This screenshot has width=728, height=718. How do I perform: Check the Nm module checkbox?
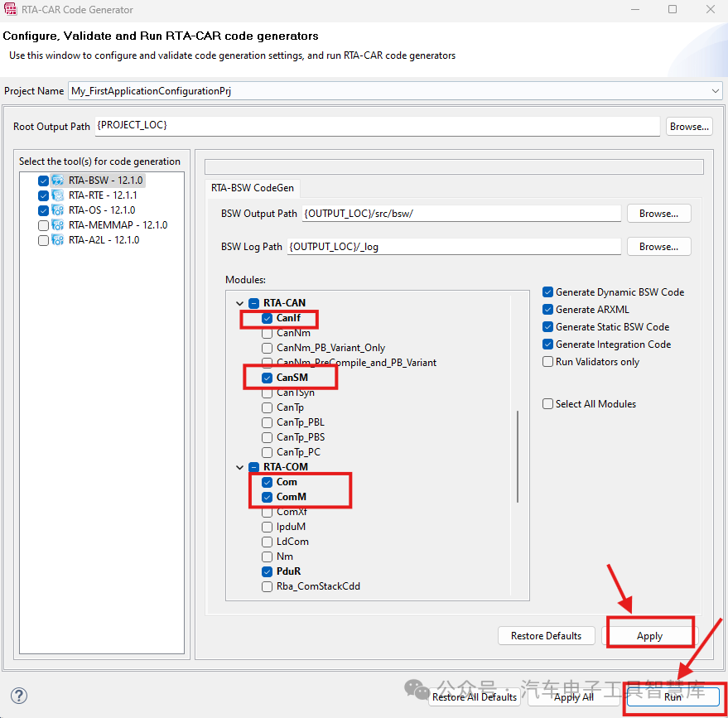267,557
